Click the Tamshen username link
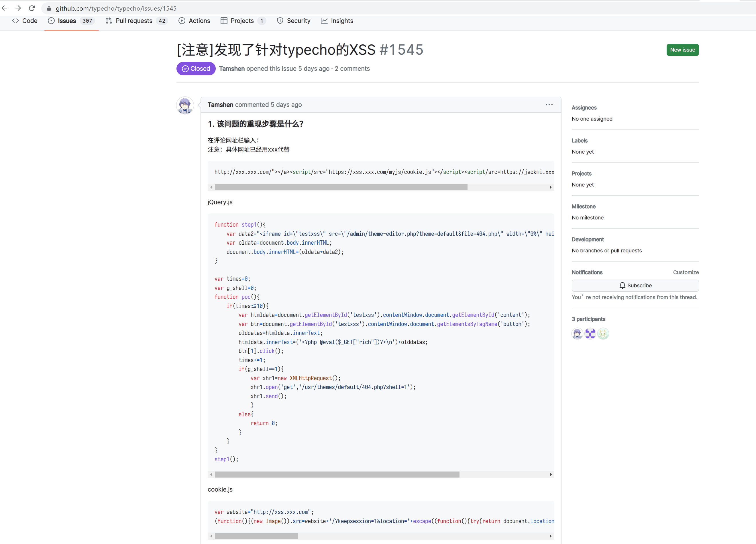 (x=220, y=105)
